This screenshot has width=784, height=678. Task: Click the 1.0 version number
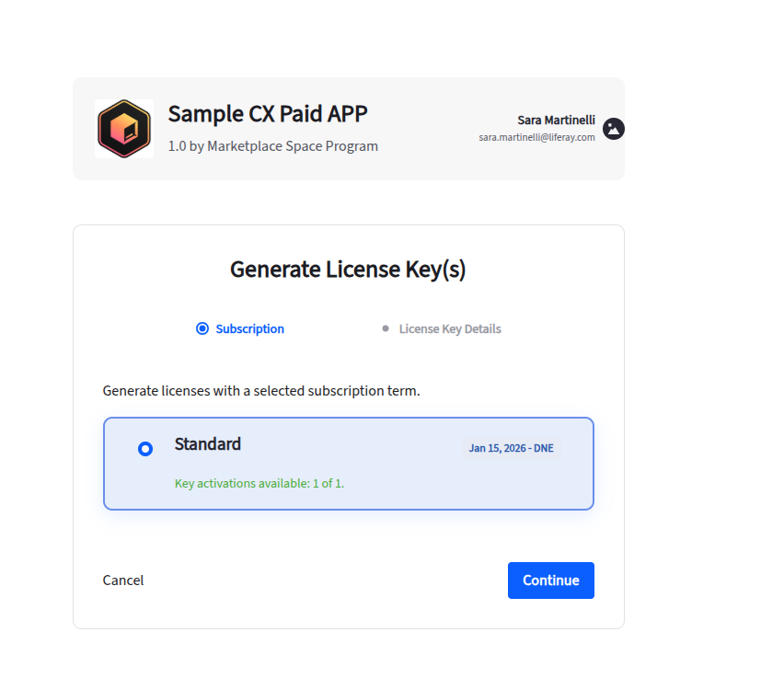pos(177,146)
